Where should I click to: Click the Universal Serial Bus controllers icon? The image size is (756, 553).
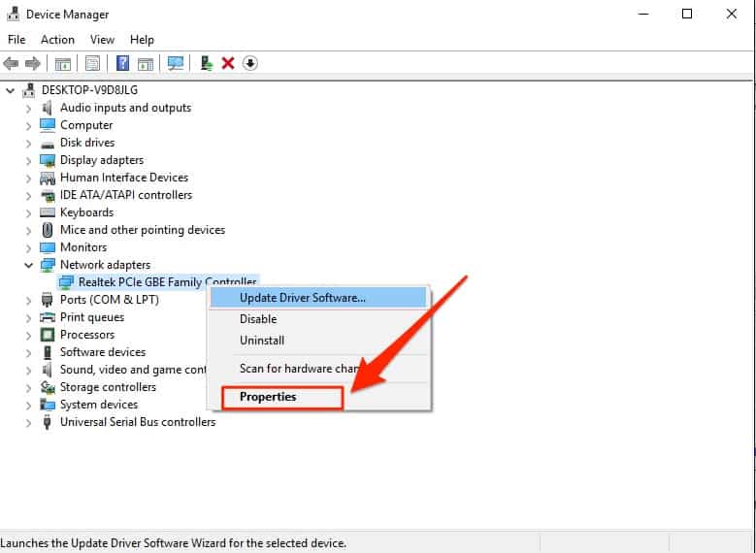tap(47, 422)
